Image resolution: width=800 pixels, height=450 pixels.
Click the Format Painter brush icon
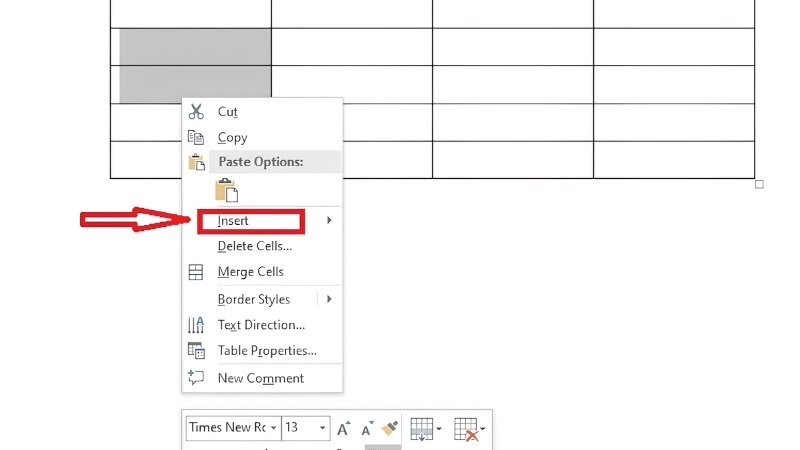pos(390,428)
